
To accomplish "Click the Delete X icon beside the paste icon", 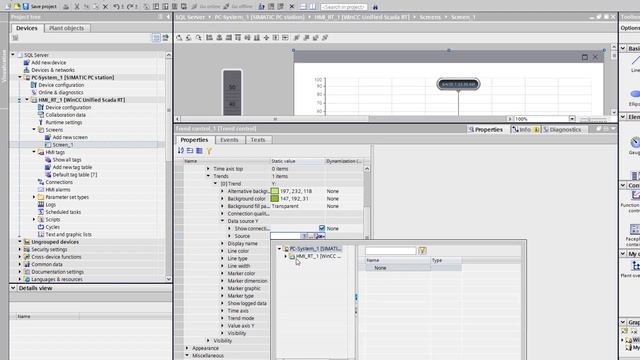I will point(105,7).
